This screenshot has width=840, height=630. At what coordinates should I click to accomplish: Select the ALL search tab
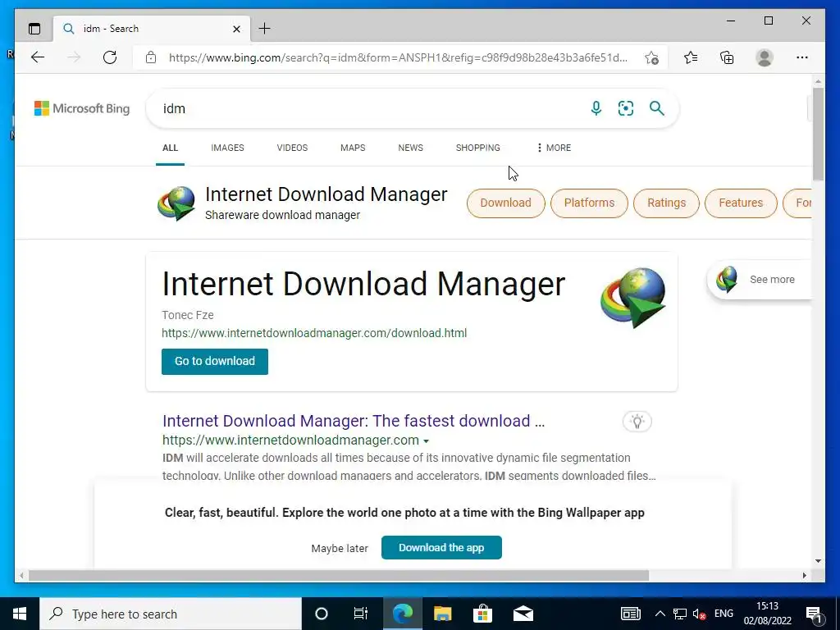click(x=170, y=148)
